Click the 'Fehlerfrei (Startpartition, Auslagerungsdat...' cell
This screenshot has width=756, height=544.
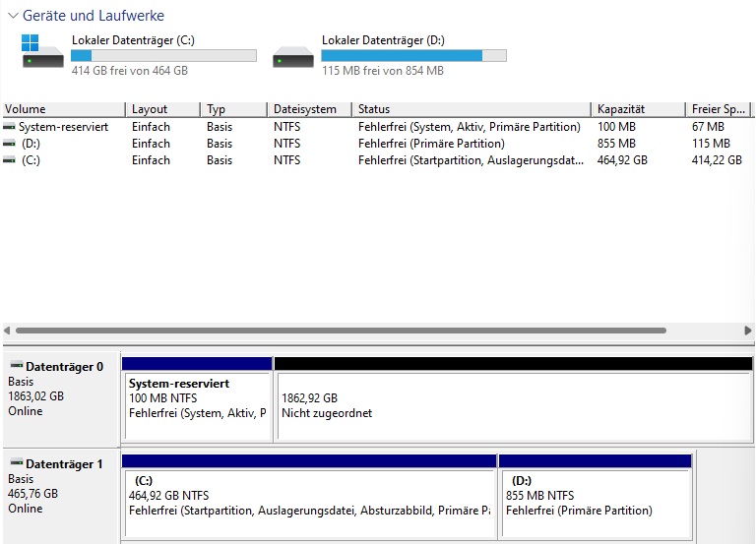(471, 160)
